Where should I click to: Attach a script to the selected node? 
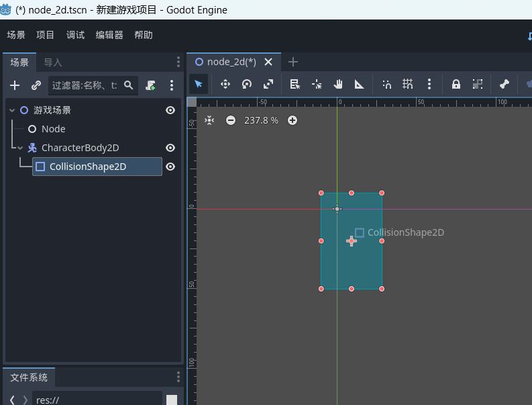pos(151,85)
